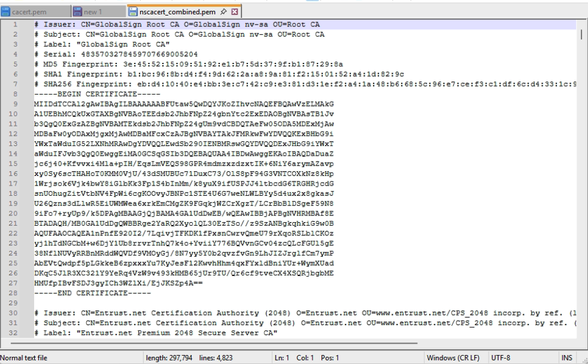Click 'length: 297,794' in status bar
The width and height of the screenshot is (588, 364).
[x=169, y=357]
